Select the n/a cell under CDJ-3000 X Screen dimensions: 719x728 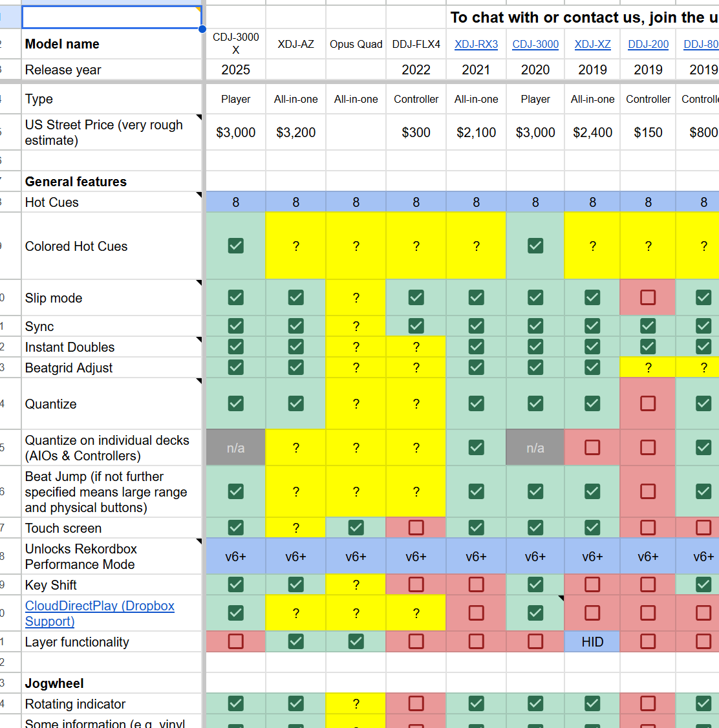pos(236,447)
